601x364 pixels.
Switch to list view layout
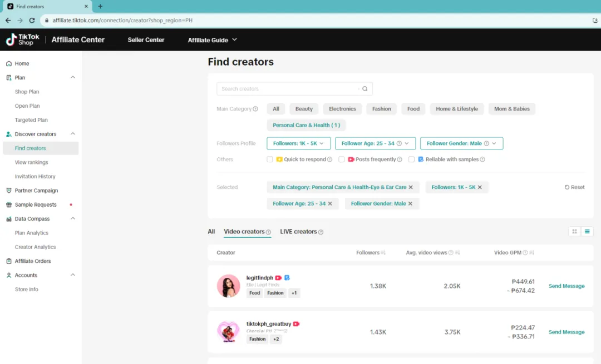click(x=587, y=232)
